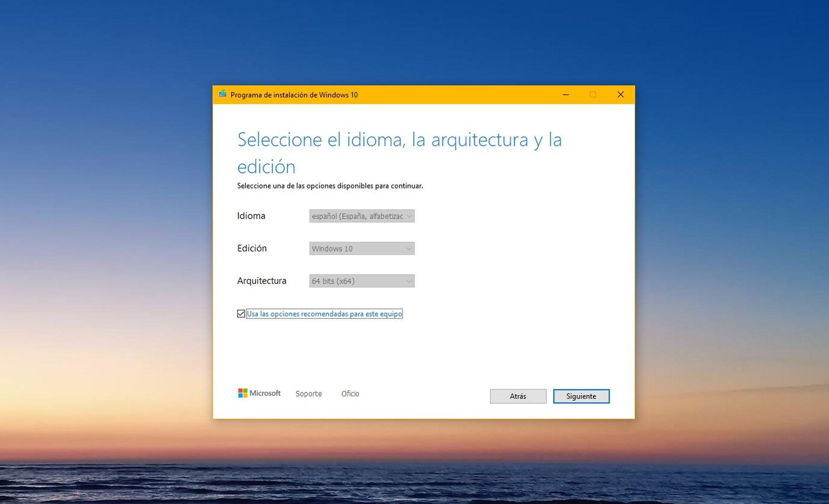
Task: Uncheck 'Usa las opciones recomendadas para este equipo'
Action: click(x=241, y=314)
